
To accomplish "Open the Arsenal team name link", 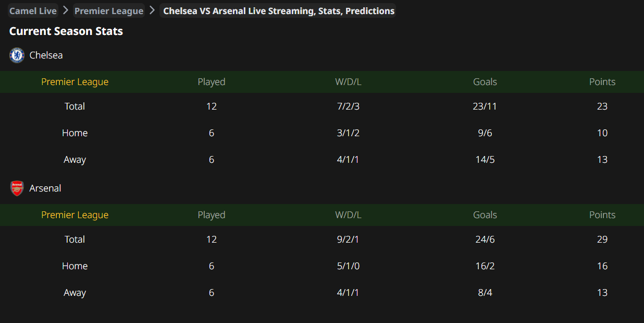I will point(45,188).
